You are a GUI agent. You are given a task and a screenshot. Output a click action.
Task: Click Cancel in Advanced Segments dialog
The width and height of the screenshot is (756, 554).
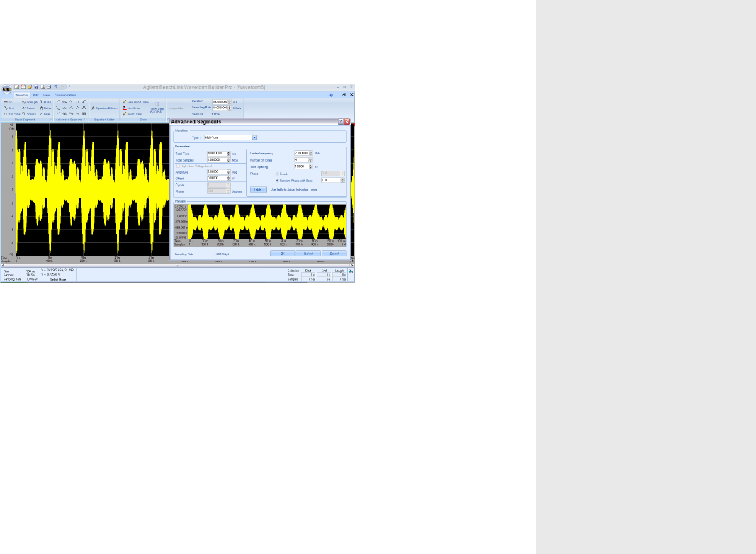point(334,254)
